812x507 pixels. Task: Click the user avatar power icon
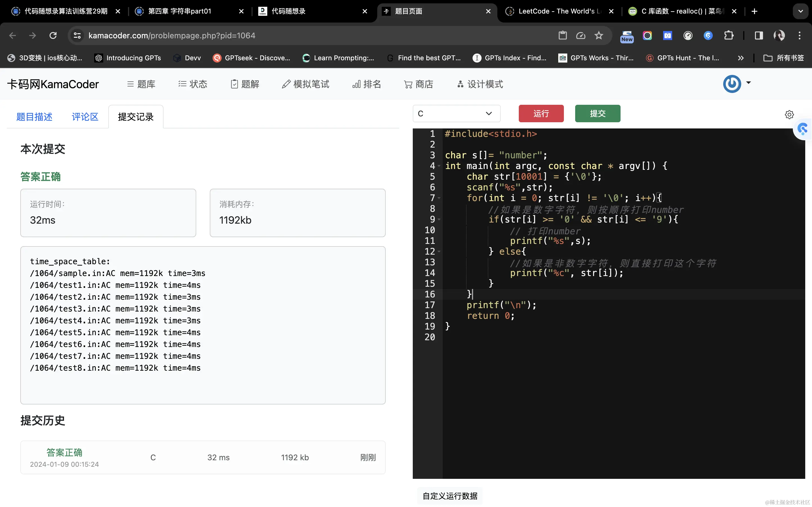732,84
